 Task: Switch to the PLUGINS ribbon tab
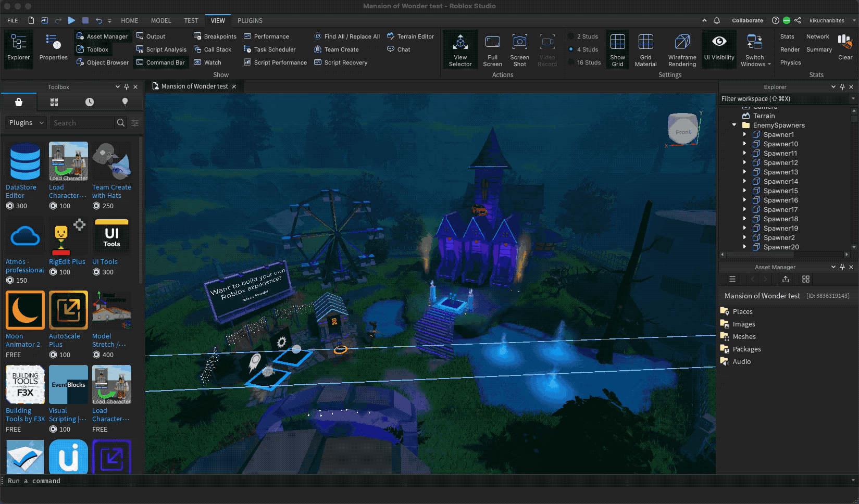coord(250,21)
